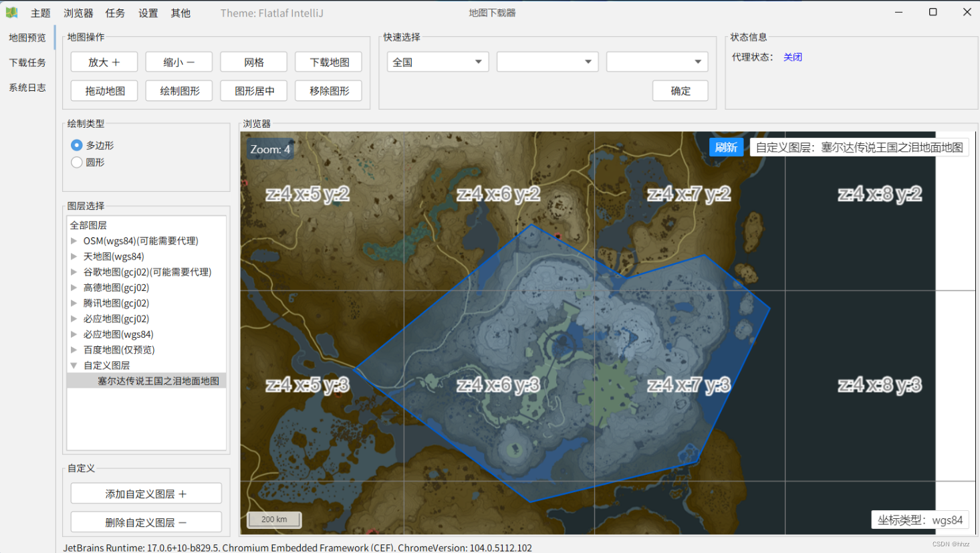Screen dimensions: 980x553
Task: Click the OSM(wgs84)(可能需要代理) row text
Action: tap(140, 241)
